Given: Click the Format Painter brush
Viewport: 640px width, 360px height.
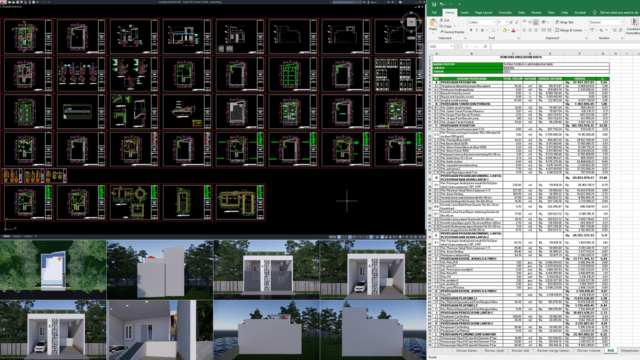Looking at the screenshot, I should (441, 32).
